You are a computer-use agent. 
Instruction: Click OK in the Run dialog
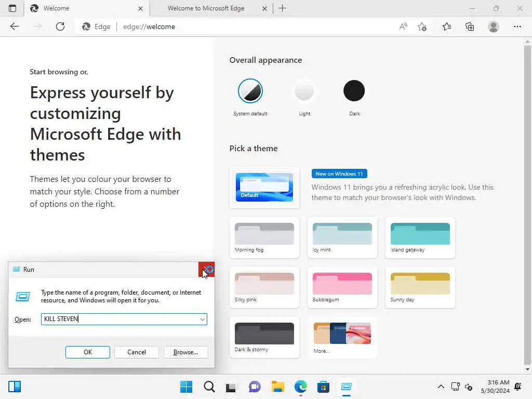[87, 352]
